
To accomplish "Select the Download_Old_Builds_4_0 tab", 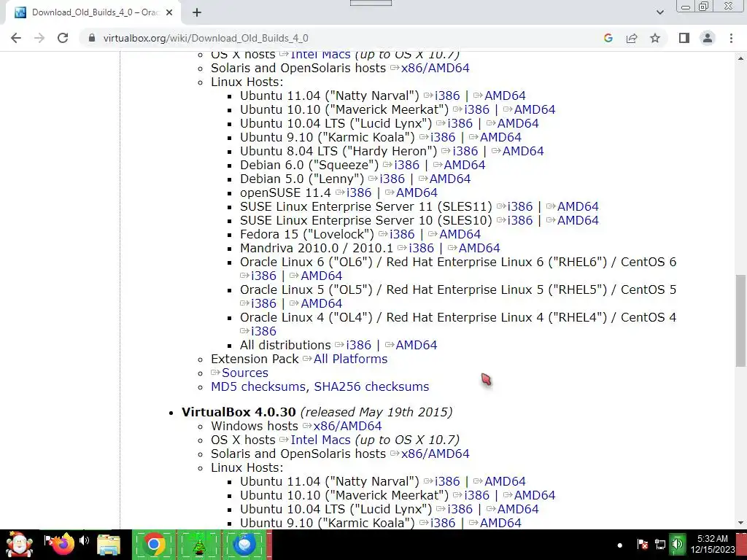I will click(x=93, y=13).
